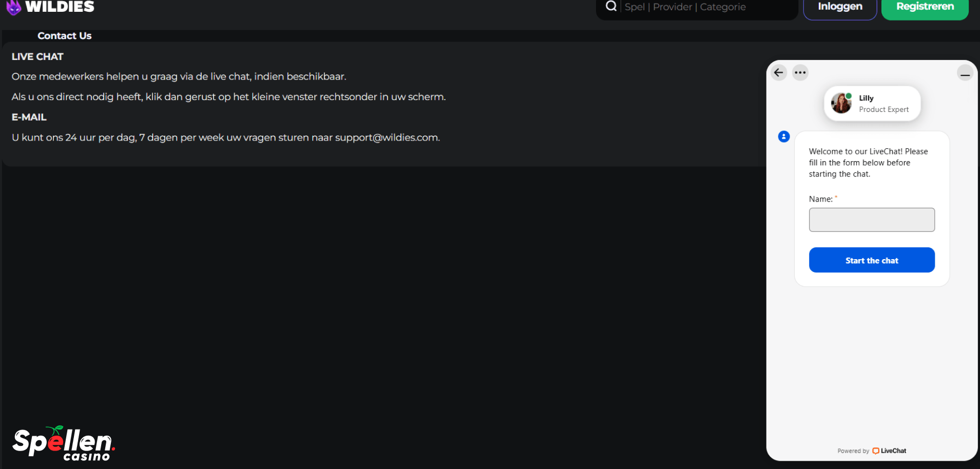Click the 'Name:' field label
Screen dimensions: 980x469
[x=821, y=199]
